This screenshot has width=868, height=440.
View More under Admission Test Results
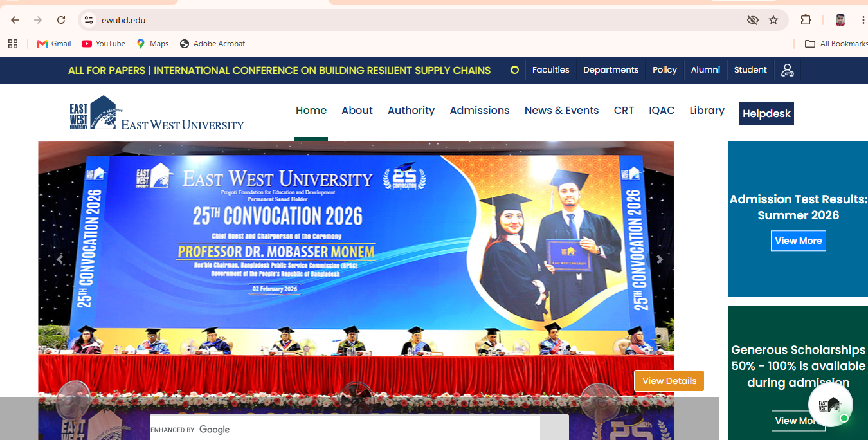click(799, 241)
